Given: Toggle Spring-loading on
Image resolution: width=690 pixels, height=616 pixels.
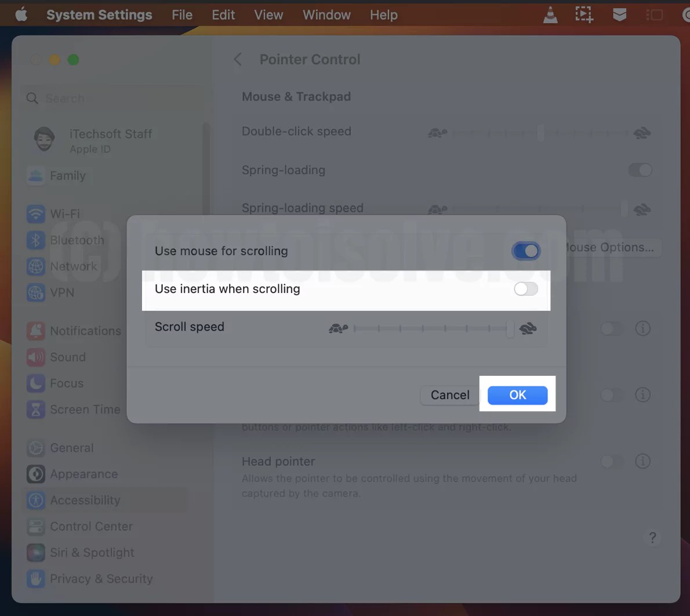Looking at the screenshot, I should click(x=640, y=170).
